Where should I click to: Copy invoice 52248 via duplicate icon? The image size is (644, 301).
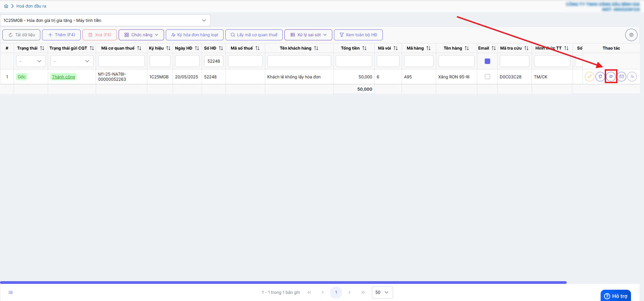(600, 77)
